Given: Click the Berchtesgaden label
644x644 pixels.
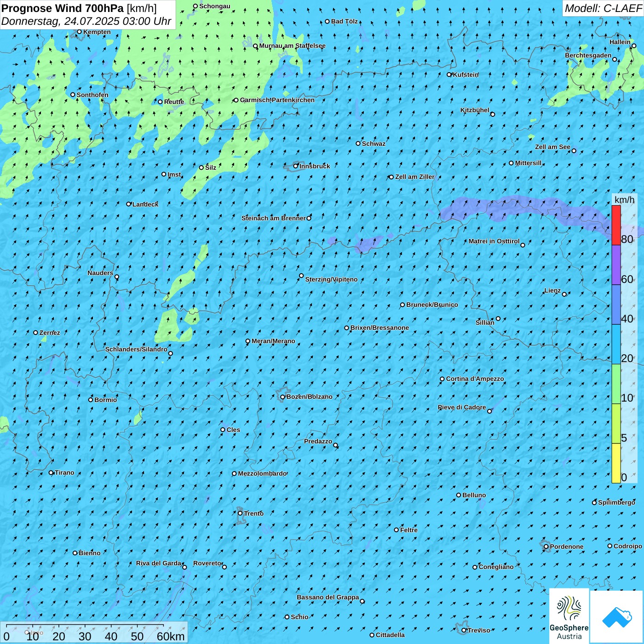Looking at the screenshot, I should point(588,55).
